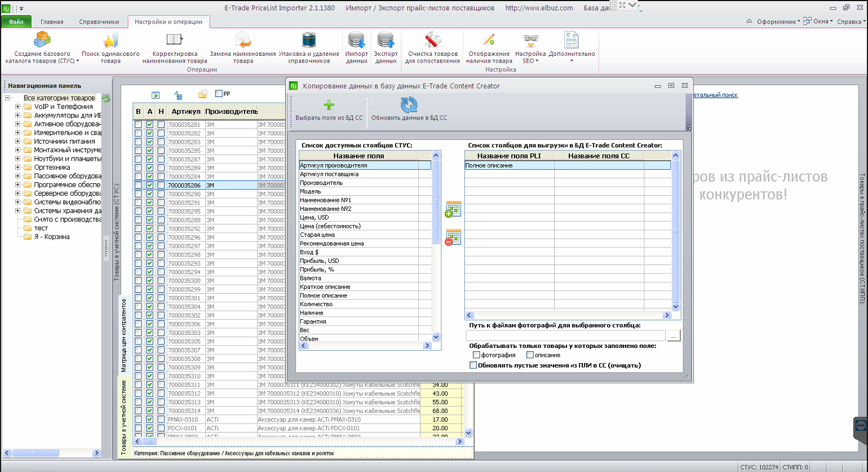Screen dimensions: 868x472
Task: Check column Н for article 7000035290
Action: (x=161, y=194)
